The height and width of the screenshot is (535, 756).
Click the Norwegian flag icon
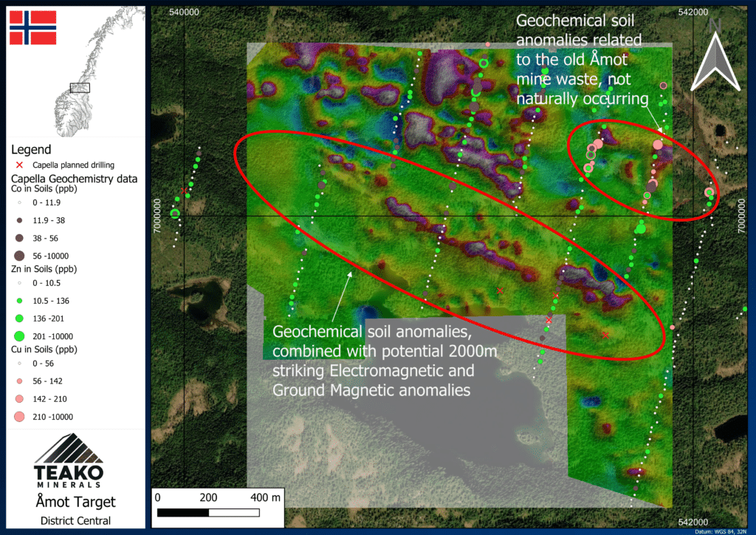point(32,27)
